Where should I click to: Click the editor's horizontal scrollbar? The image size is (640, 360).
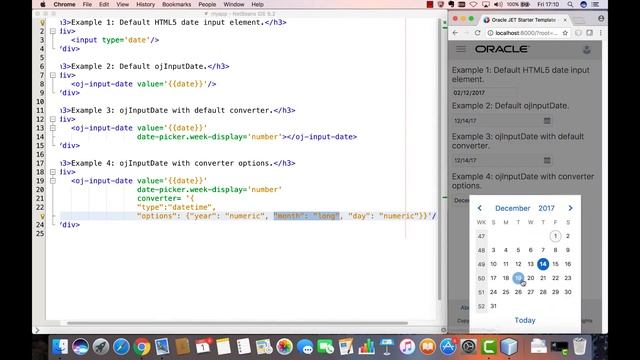237,323
